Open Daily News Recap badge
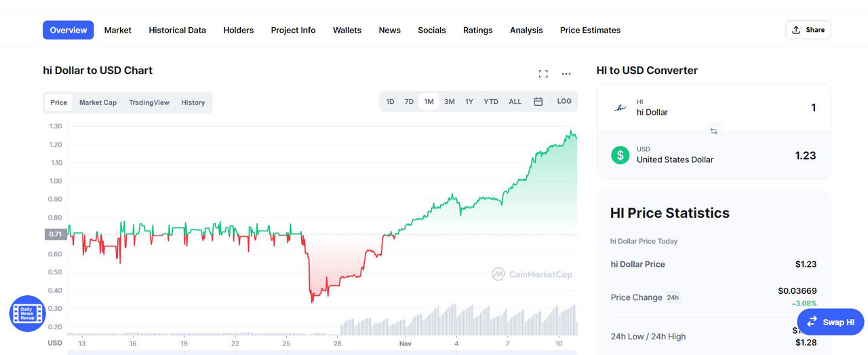Viewport: 868px width, 355px height. [x=27, y=314]
